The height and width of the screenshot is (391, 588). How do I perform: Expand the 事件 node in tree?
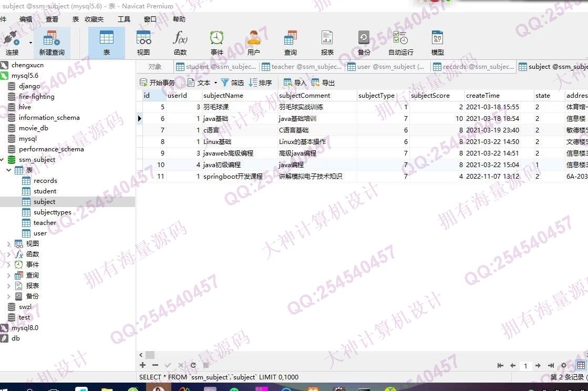pos(8,265)
